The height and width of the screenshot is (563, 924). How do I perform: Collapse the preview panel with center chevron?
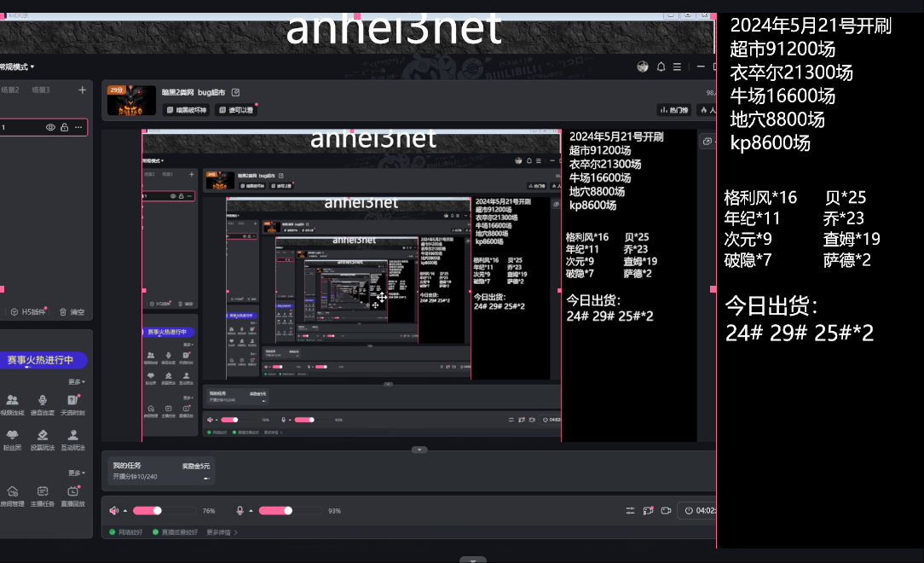(x=419, y=450)
